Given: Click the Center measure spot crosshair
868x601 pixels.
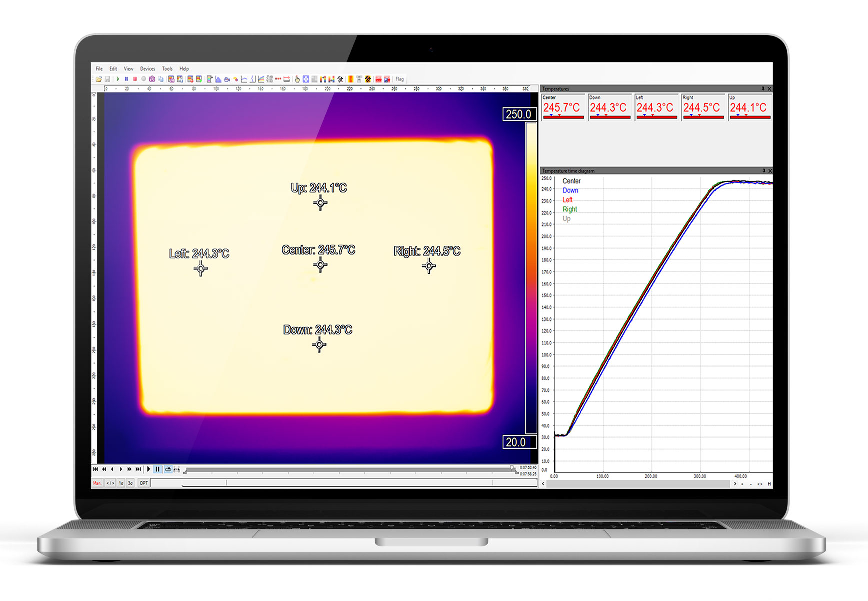Looking at the screenshot, I should (320, 265).
